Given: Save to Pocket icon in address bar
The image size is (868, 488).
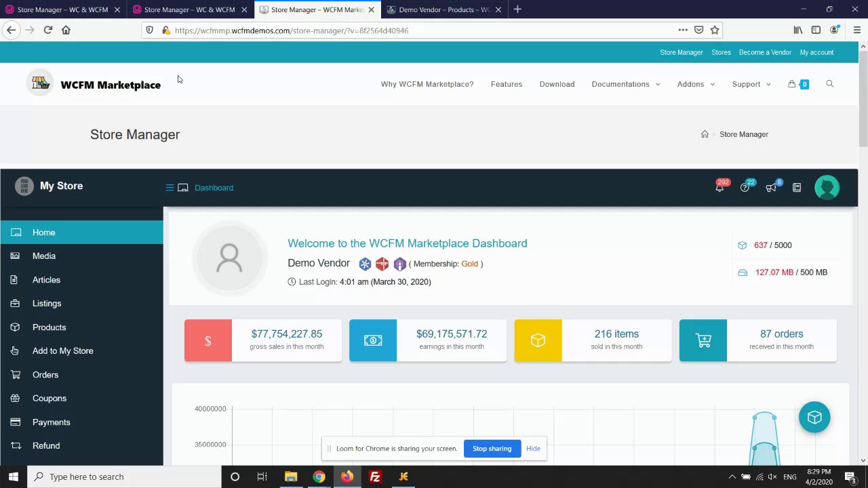Looking at the screenshot, I should click(698, 30).
